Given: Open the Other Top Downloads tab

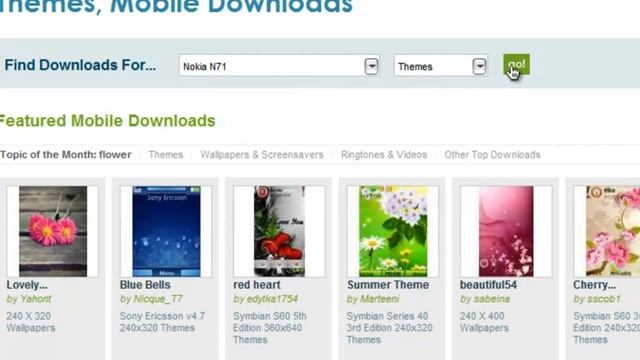Looking at the screenshot, I should (492, 155).
